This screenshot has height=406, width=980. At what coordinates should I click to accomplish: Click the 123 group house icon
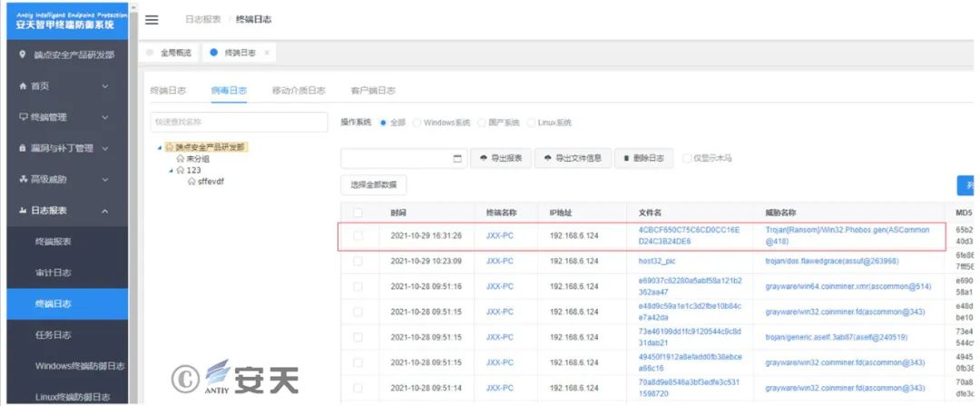(x=181, y=170)
